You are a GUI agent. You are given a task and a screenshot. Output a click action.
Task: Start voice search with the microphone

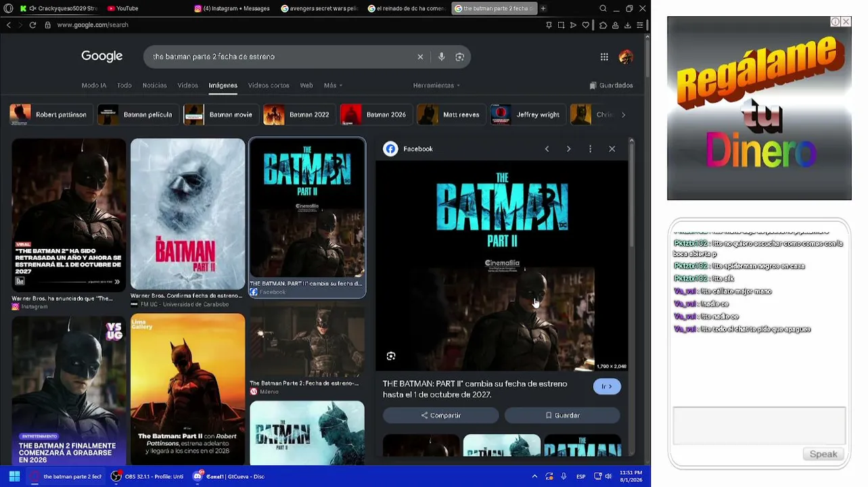(x=441, y=57)
